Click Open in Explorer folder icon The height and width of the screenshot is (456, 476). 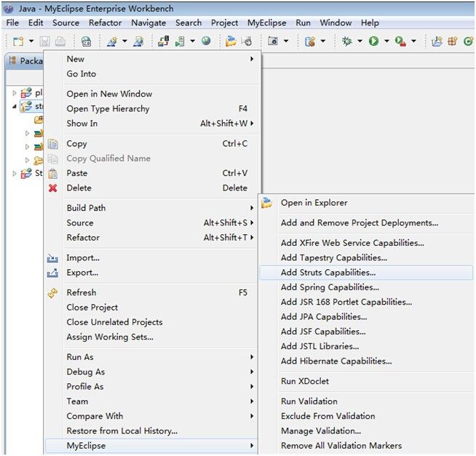(267, 203)
